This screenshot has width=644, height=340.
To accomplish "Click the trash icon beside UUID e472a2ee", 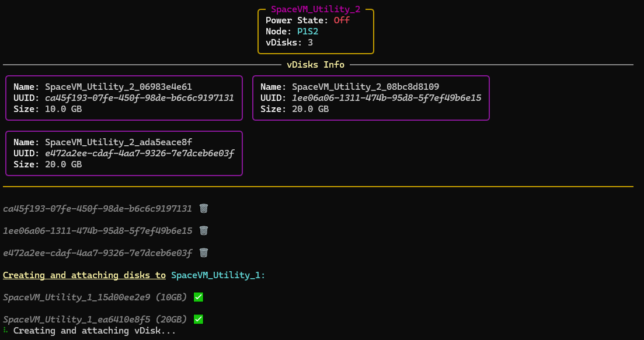I will pyautogui.click(x=203, y=253).
